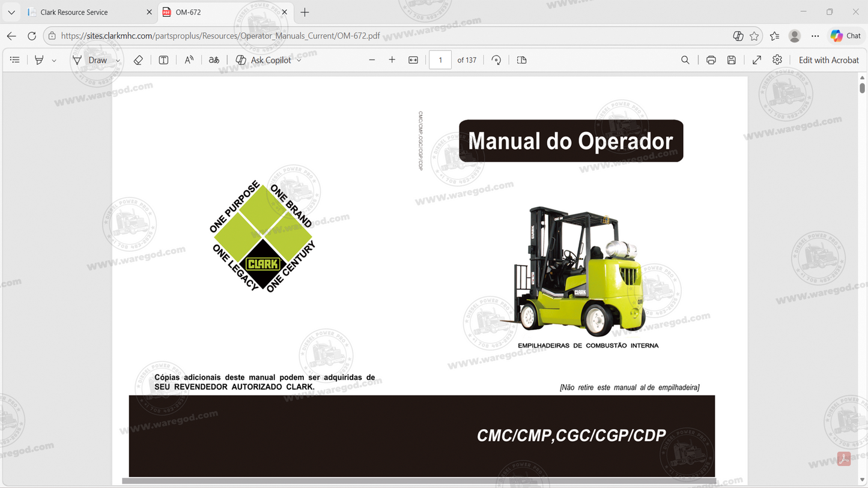Viewport: 868px width, 488px height.
Task: Enter PDF full screen mode
Action: click(757, 60)
